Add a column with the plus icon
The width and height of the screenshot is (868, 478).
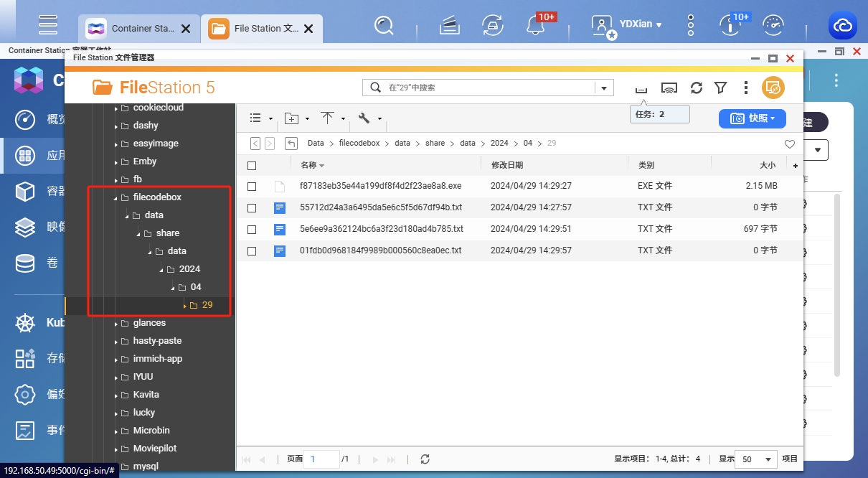point(795,166)
